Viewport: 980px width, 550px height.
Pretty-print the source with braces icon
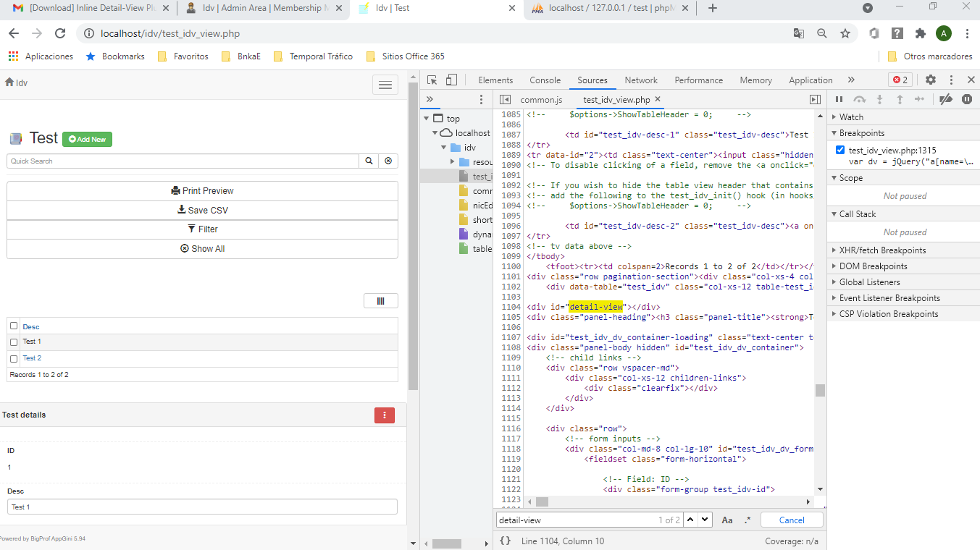click(x=506, y=541)
